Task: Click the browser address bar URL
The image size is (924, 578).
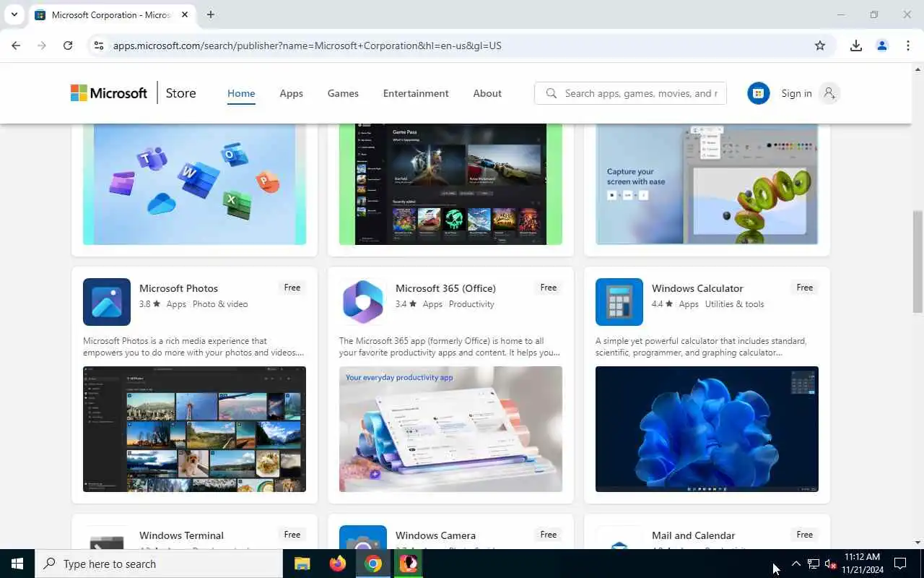Action: point(308,46)
